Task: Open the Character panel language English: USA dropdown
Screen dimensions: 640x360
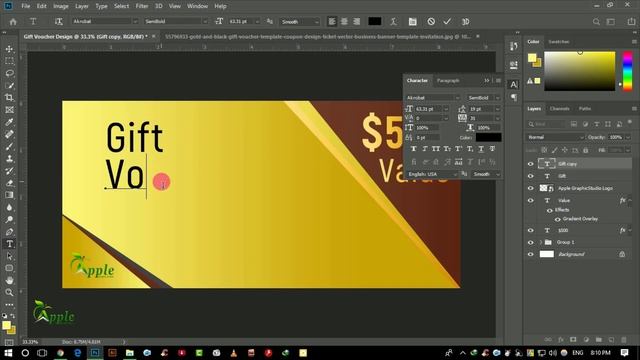Action: coord(432,174)
